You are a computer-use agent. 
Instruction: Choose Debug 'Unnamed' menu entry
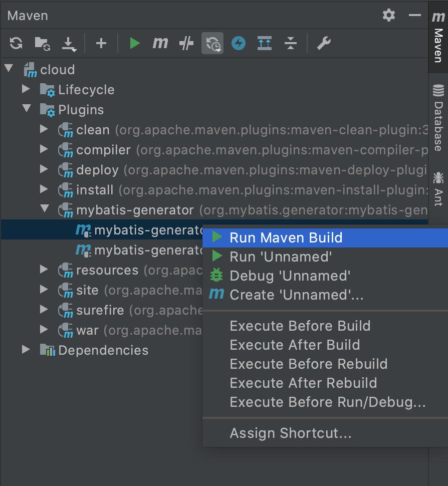coord(325,276)
